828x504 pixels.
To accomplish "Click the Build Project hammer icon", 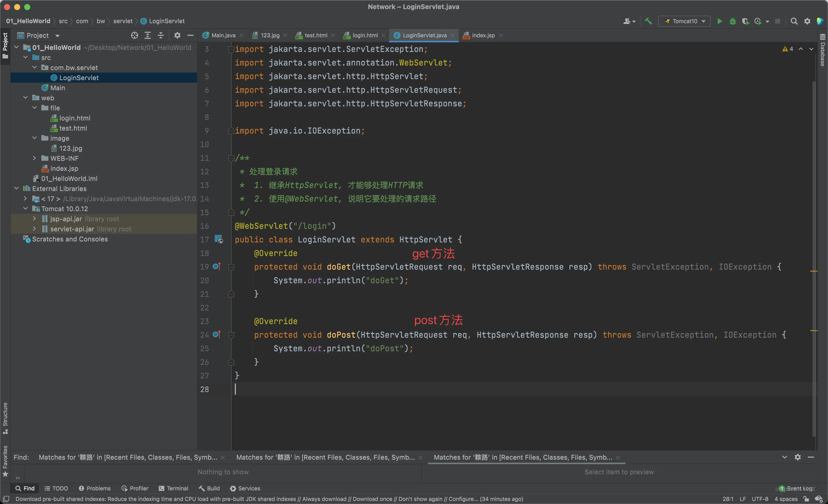I will point(648,21).
